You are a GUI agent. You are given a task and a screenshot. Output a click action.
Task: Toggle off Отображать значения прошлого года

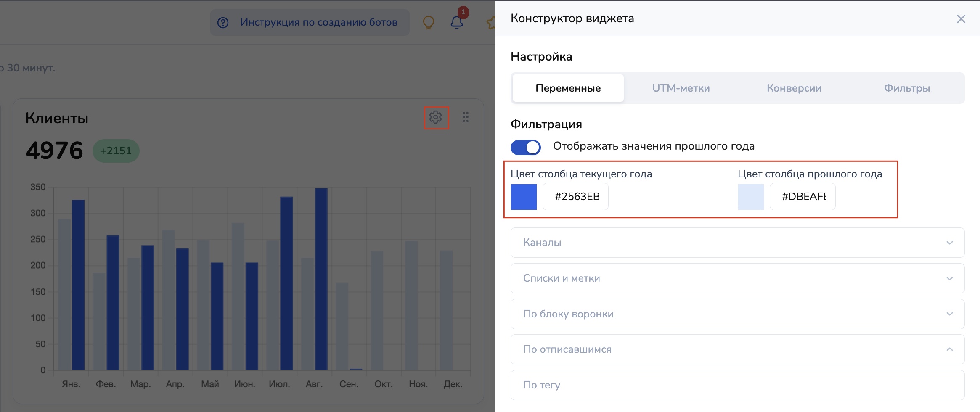tap(525, 147)
